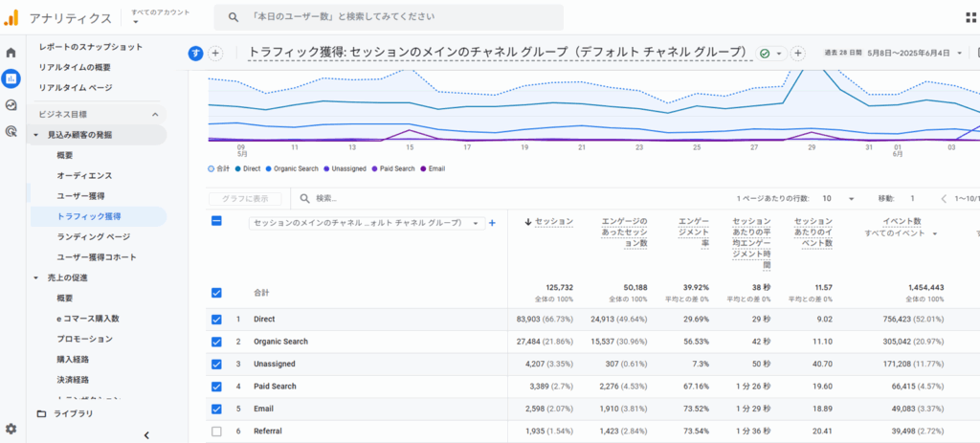Click the 移動 page number field
Screen dimensions: 980x443
point(913,199)
